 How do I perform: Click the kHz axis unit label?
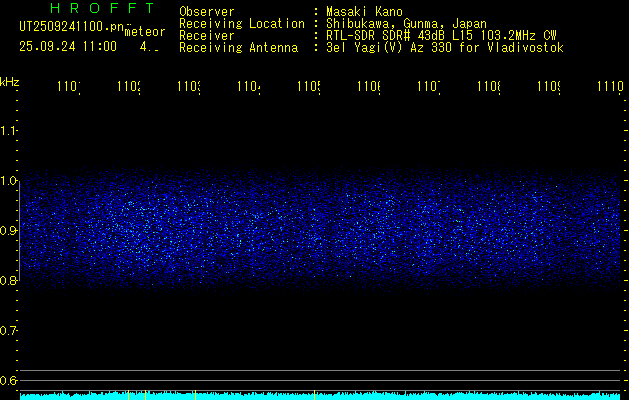click(10, 81)
